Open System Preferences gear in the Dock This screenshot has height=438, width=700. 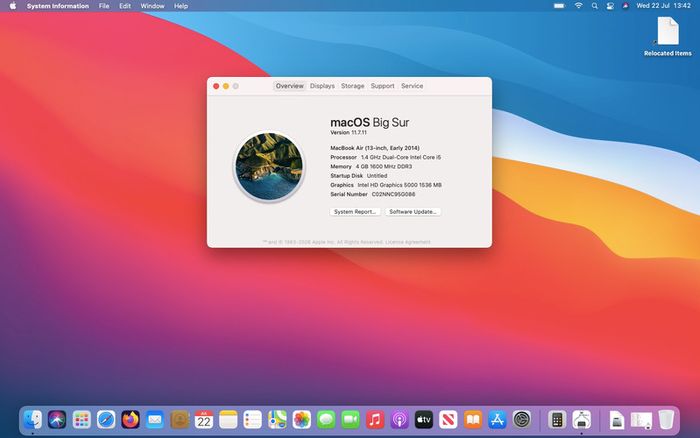pyautogui.click(x=521, y=420)
